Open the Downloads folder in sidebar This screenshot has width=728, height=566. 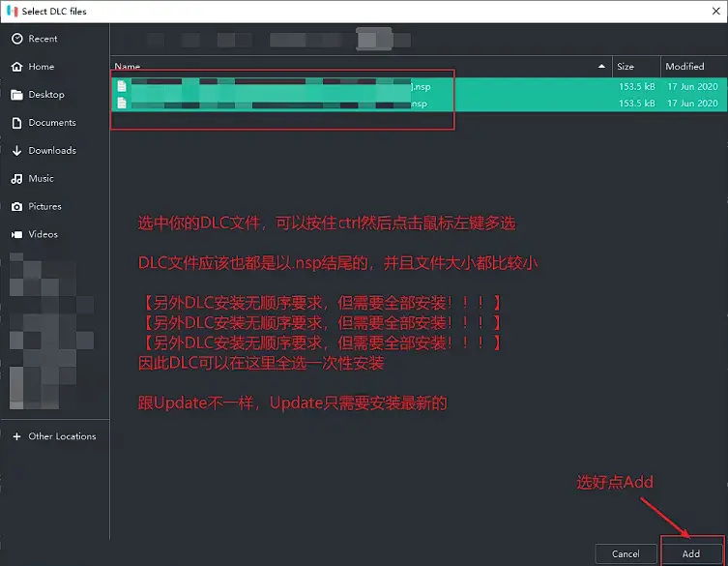tap(51, 151)
